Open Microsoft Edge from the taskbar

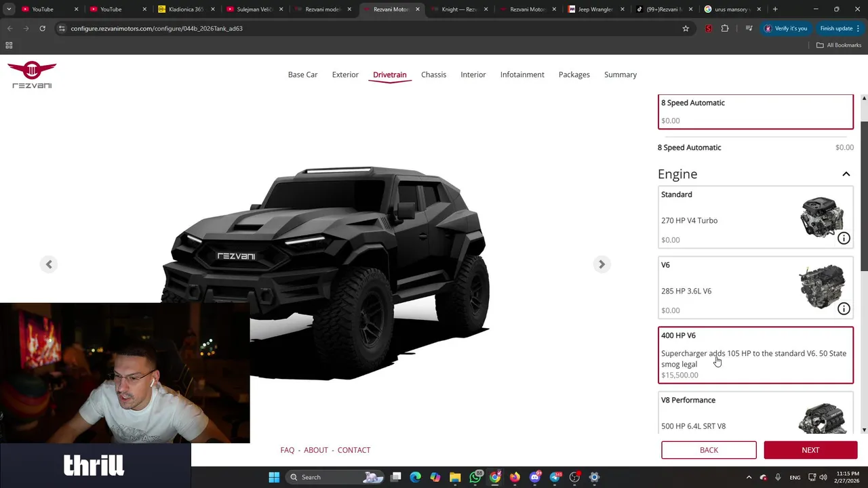[416, 477]
